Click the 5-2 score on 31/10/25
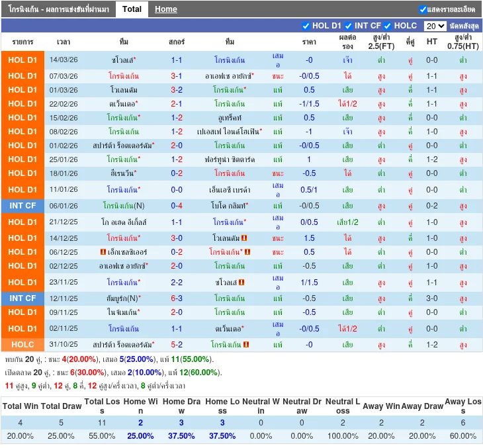 [x=177, y=345]
